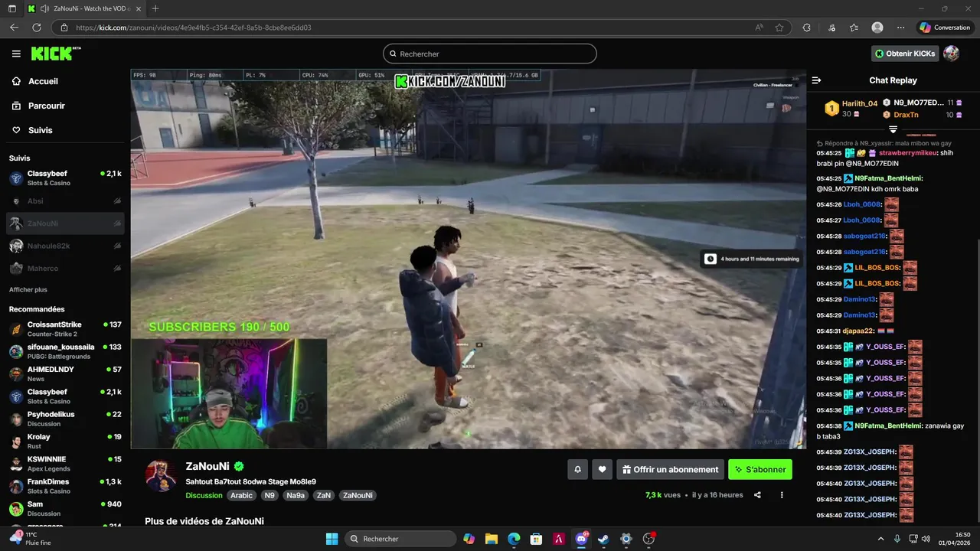Open Copilot Conversation button

point(945,28)
